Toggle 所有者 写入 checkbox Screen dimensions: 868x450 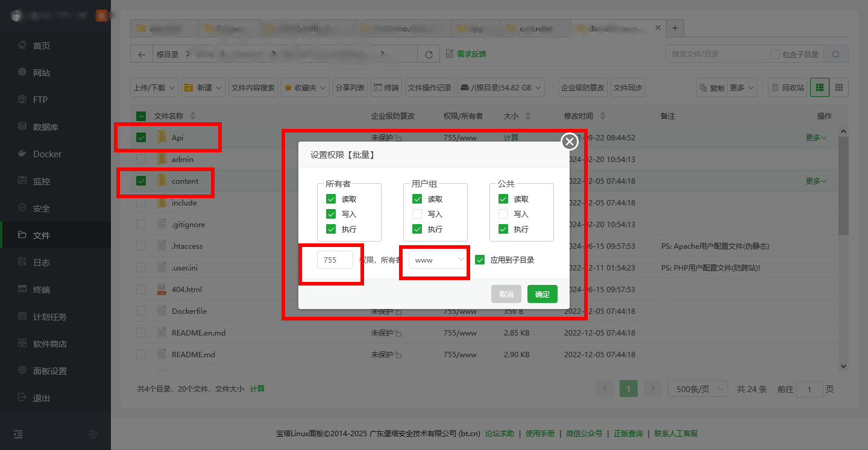point(331,214)
